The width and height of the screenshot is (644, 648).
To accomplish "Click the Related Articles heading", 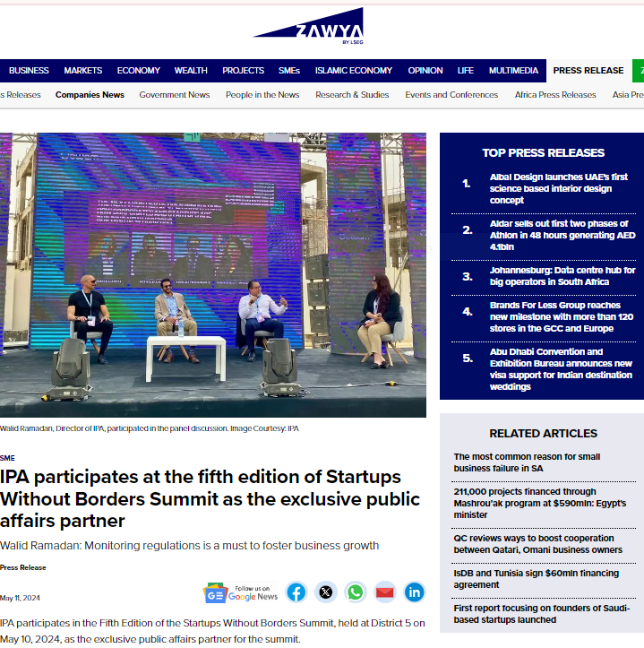I will 543,434.
